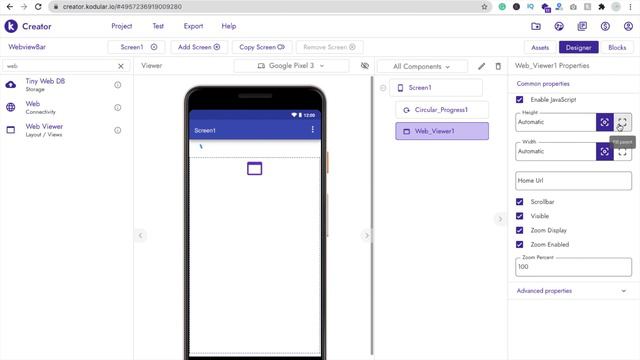This screenshot has height=360, width=640.
Task: Toggle Visible checkbox
Action: click(520, 216)
